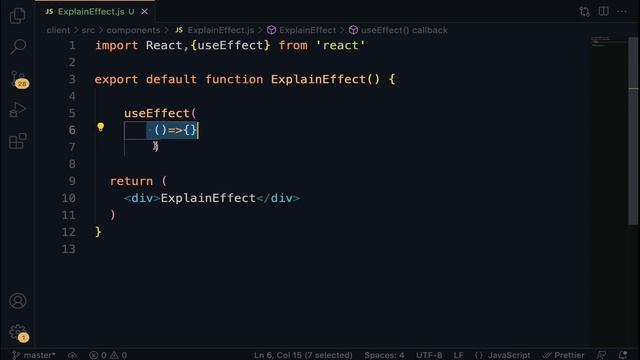The image size is (640, 360).
Task: Click the 'return' keyword on line 9
Action: [x=131, y=181]
